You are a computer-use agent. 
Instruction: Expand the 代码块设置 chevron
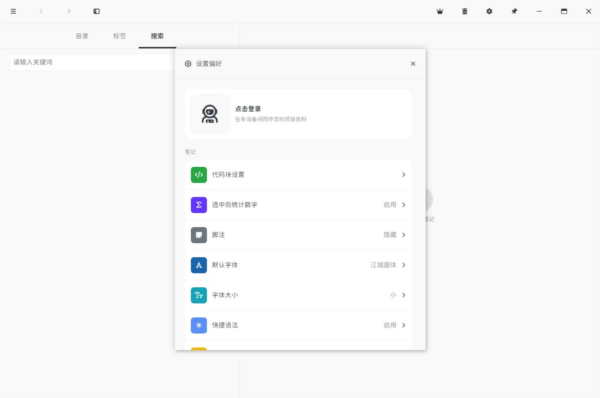(x=404, y=175)
